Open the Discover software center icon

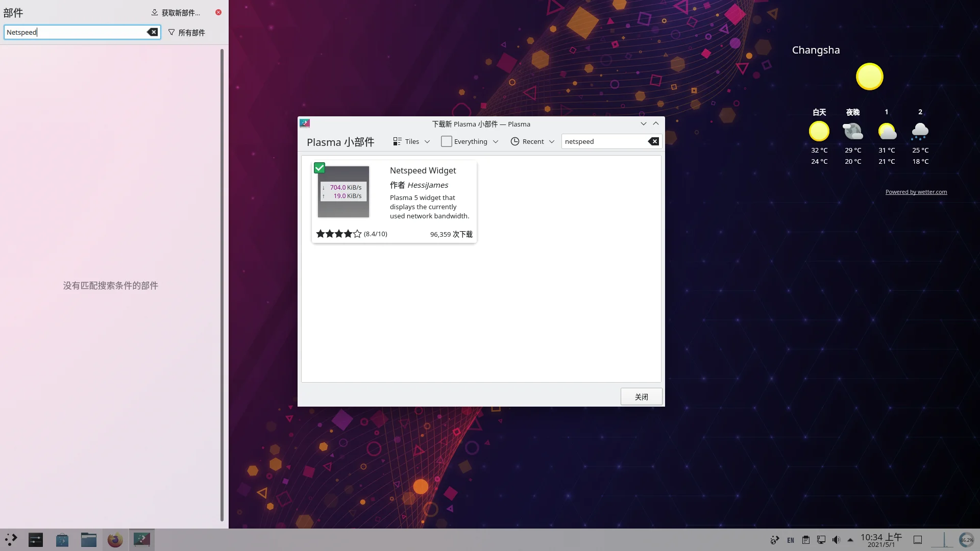point(62,539)
